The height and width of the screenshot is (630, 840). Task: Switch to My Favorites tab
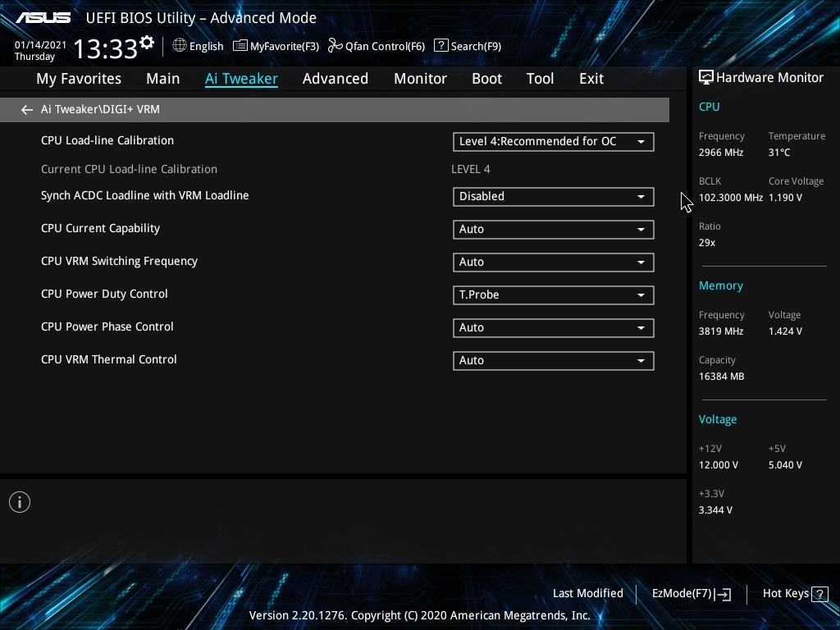click(x=79, y=79)
